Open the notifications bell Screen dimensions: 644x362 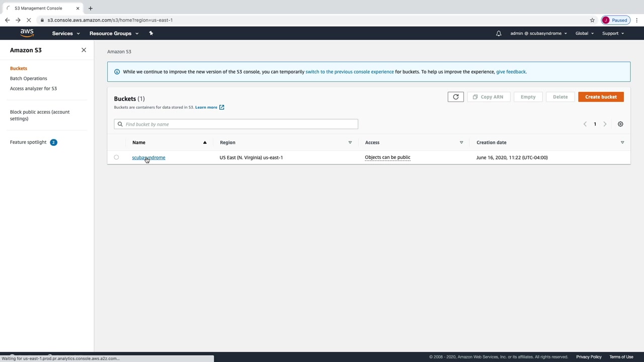[x=499, y=33]
